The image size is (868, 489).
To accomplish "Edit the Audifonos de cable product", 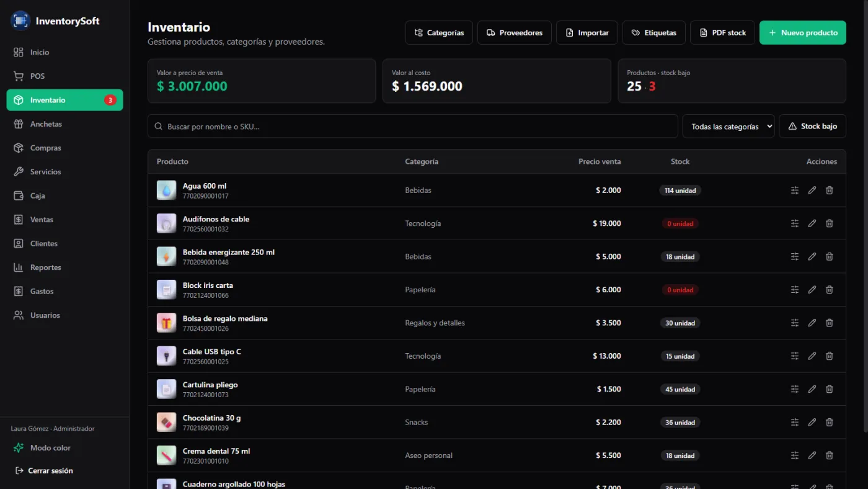I will point(812,223).
